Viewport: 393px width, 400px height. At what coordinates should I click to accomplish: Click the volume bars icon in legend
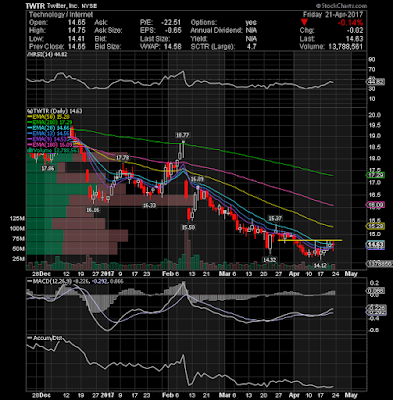pos(29,150)
